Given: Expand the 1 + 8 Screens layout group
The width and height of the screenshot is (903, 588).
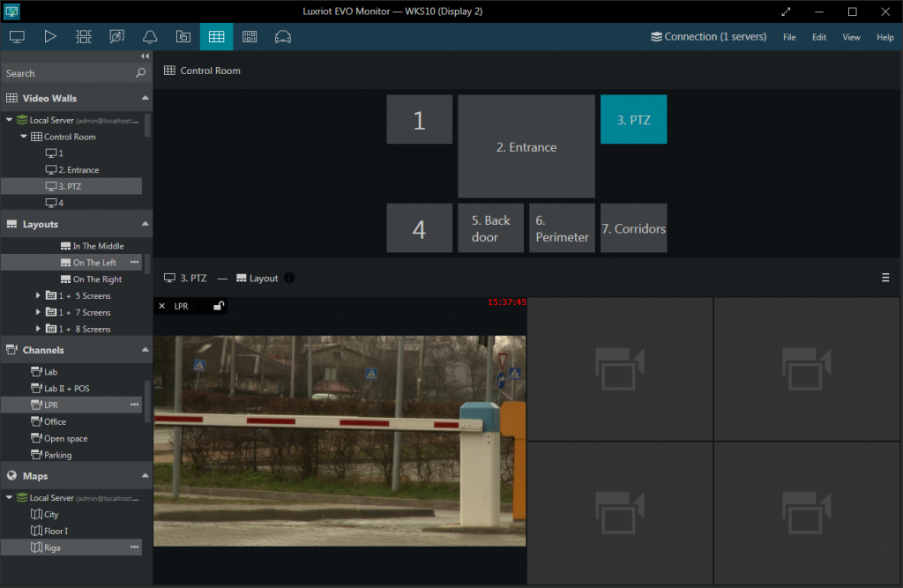Looking at the screenshot, I should [x=38, y=329].
